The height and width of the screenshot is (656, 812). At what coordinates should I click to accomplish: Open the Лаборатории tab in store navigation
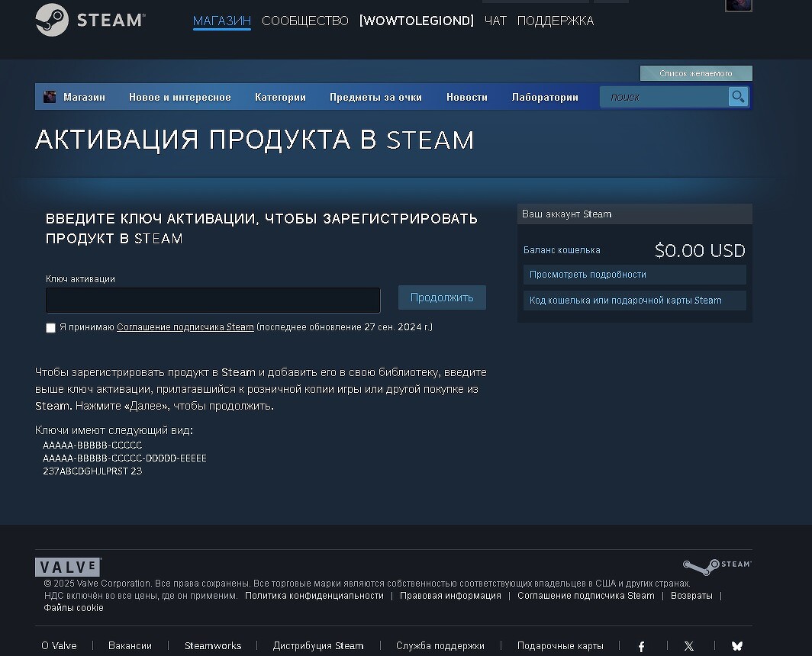pyautogui.click(x=545, y=97)
